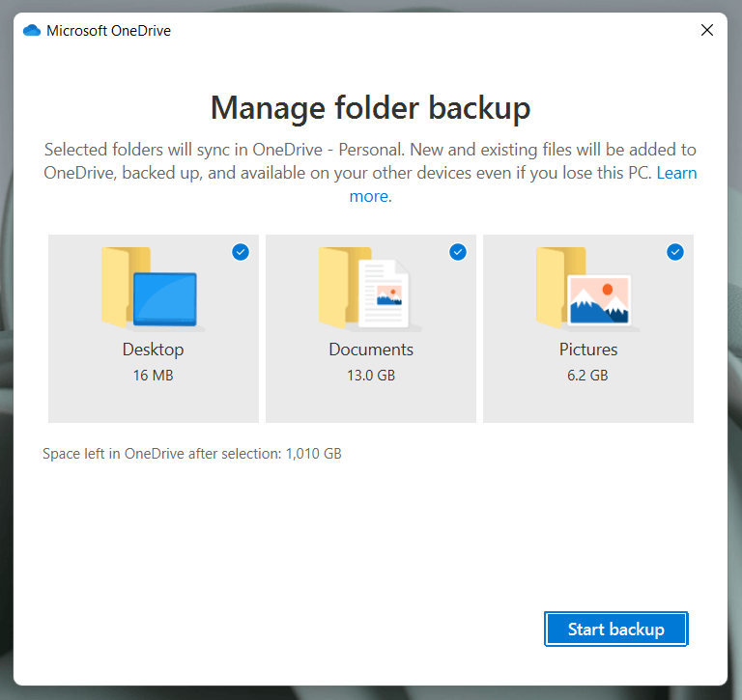Click the "Microsoft OneDrive" window title text
This screenshot has width=742, height=700.
point(108,30)
